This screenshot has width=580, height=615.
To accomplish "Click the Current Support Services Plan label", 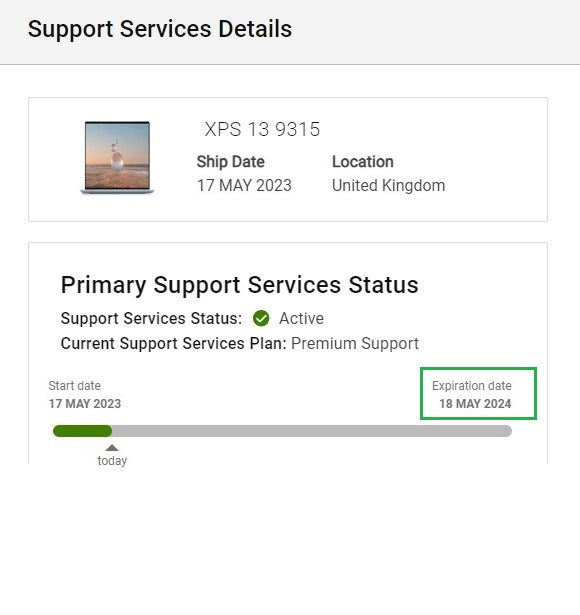I will pyautogui.click(x=174, y=344).
